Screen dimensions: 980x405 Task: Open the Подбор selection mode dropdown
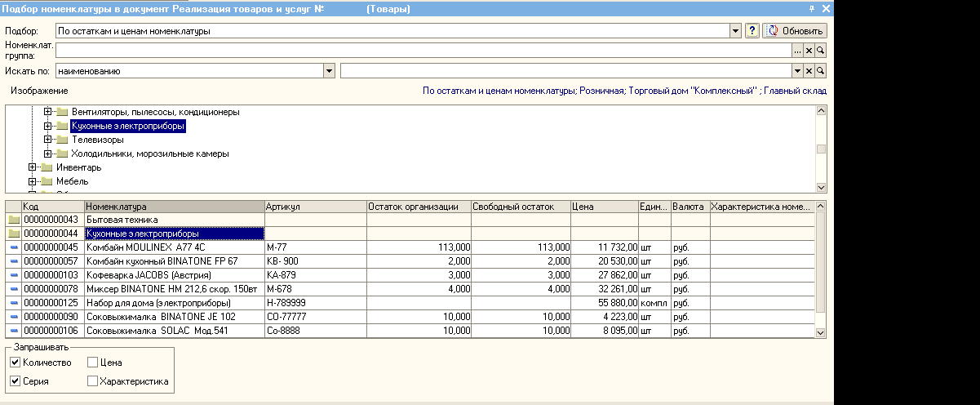point(735,30)
